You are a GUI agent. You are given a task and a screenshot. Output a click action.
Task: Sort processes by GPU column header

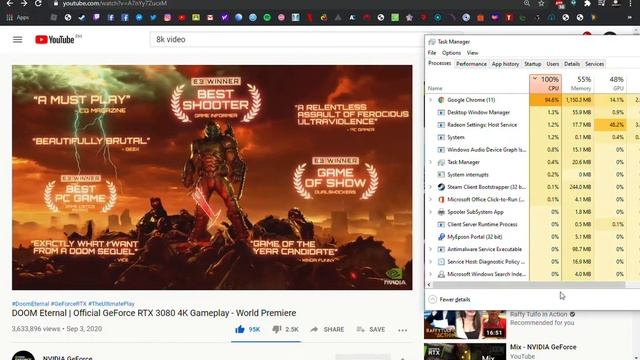[x=610, y=83]
